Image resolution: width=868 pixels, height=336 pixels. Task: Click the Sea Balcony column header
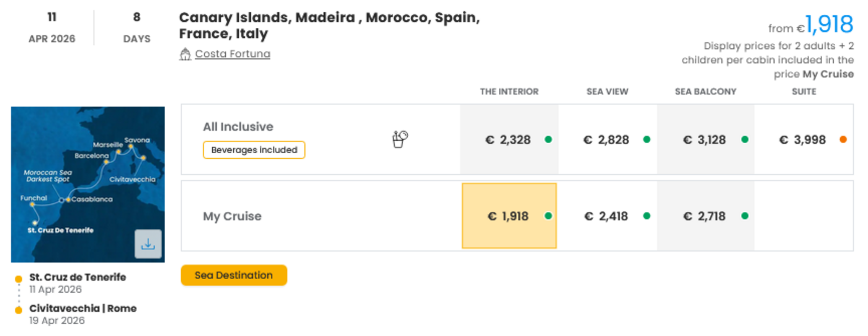705,92
